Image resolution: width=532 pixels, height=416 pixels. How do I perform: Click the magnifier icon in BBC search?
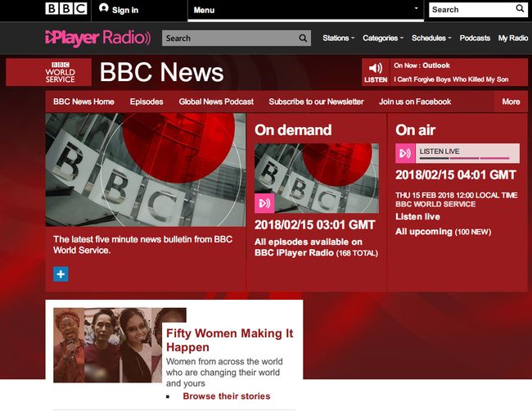[520, 8]
